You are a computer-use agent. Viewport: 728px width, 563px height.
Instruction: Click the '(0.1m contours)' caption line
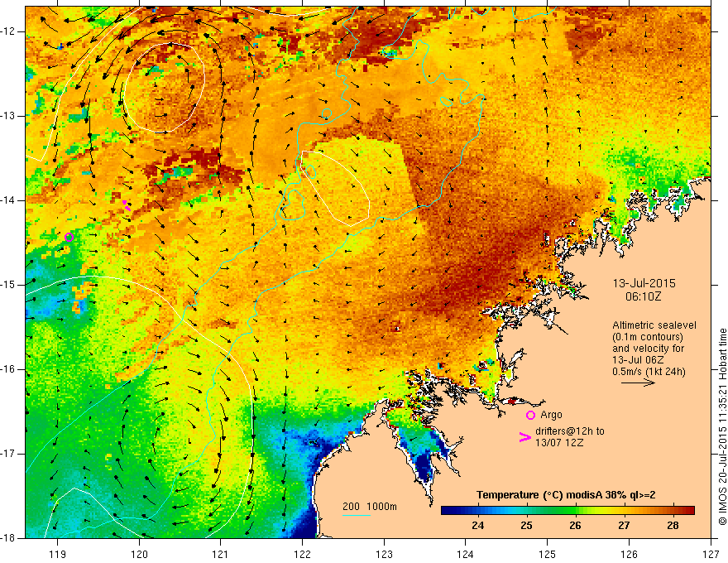click(648, 337)
